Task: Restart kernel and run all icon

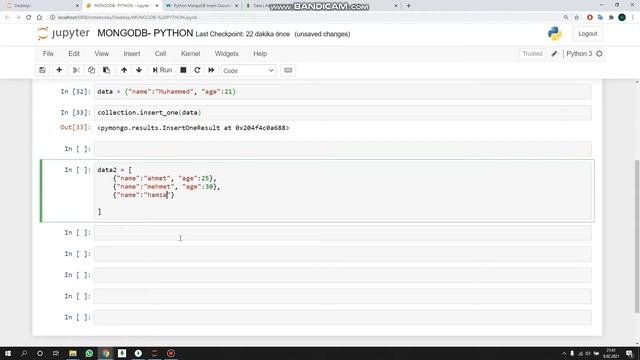Action: [x=211, y=70]
